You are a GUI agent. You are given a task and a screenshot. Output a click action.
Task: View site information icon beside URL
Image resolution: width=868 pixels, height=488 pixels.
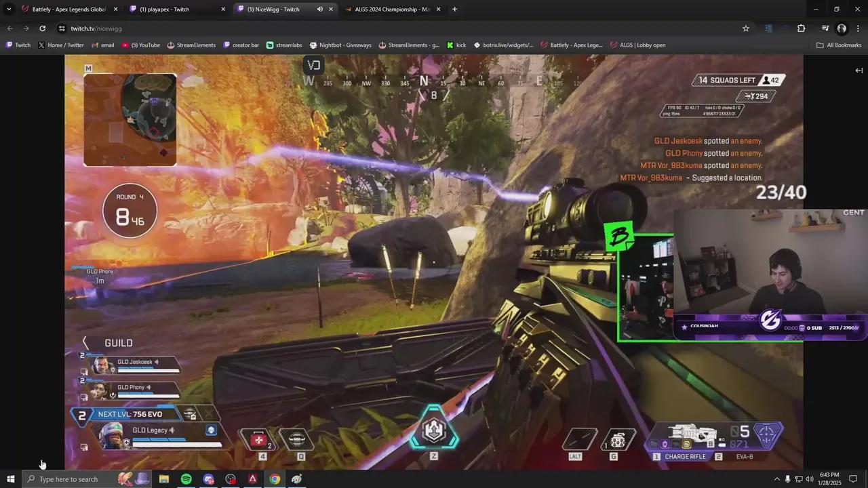62,28
